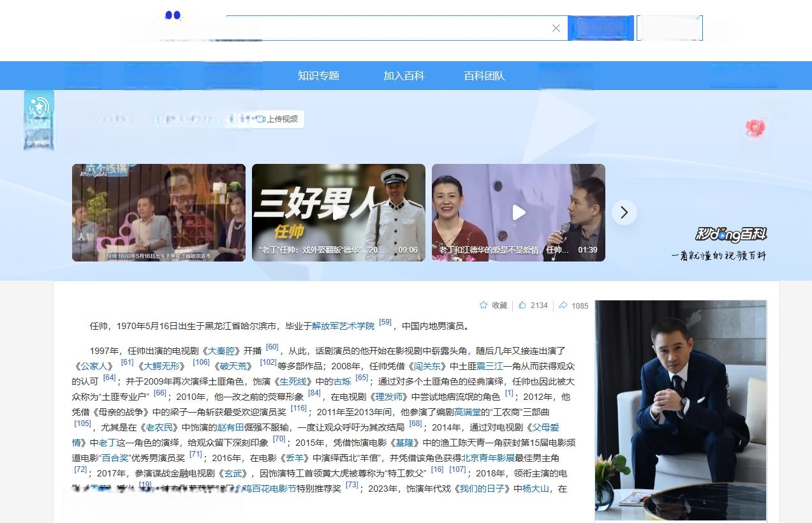Viewport: 812px width, 523px height.
Task: Clear the search box with the X icon
Action: [x=556, y=28]
